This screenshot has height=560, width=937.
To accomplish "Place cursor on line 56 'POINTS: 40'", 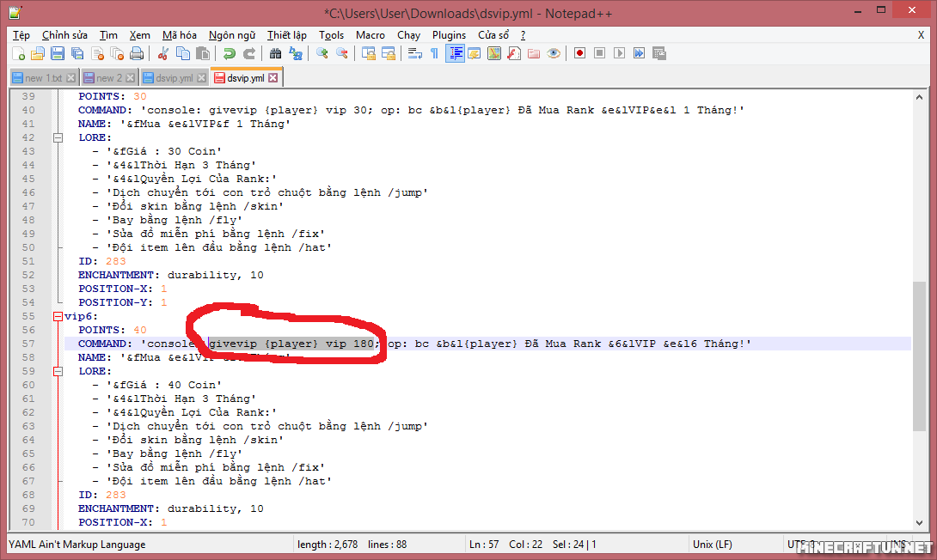I will tap(113, 330).
